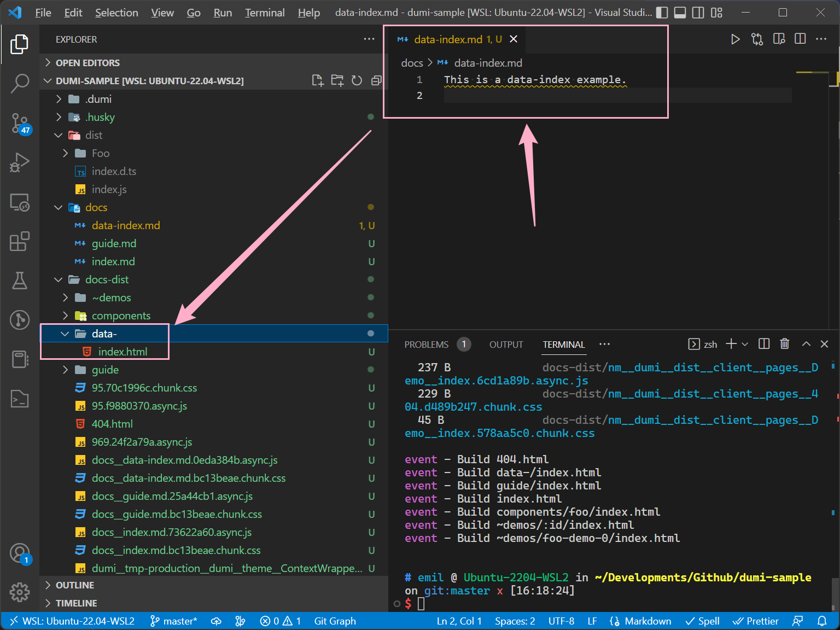Open Git Graph from the status bar

tap(335, 621)
